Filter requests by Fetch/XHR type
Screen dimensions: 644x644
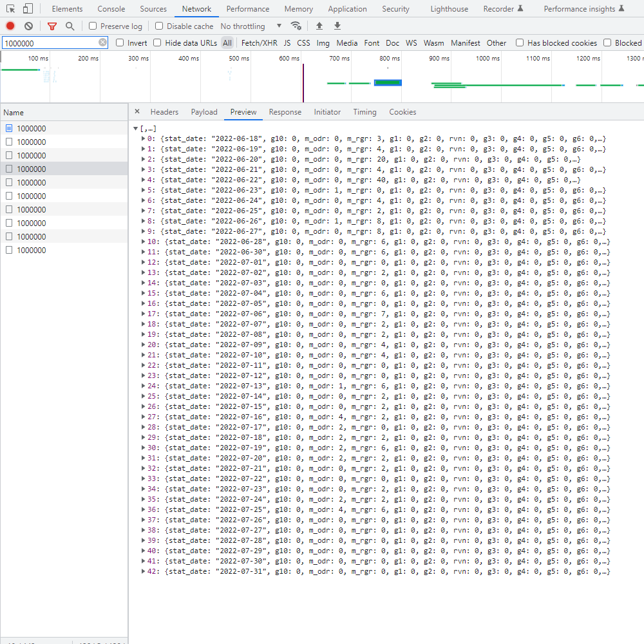click(259, 43)
